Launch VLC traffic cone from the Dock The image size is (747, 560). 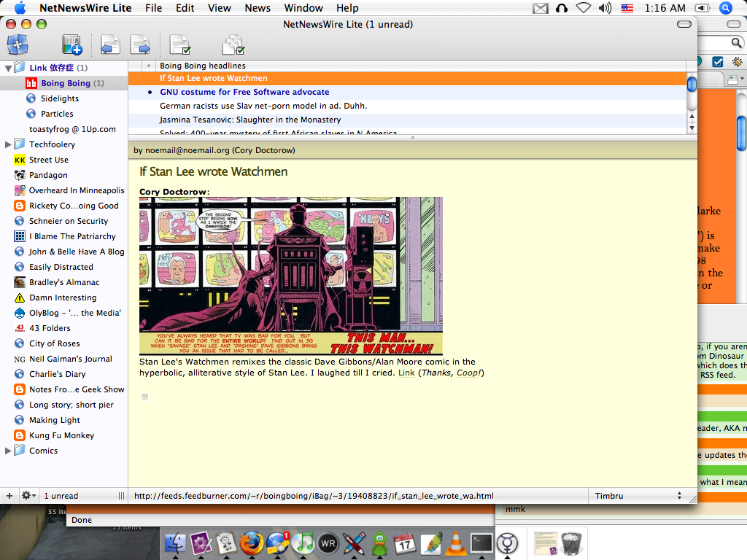click(x=455, y=542)
